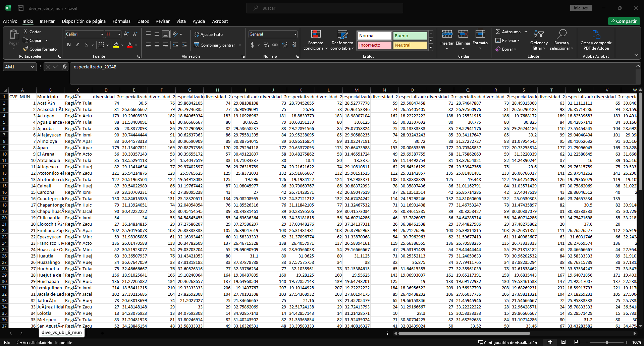The height and width of the screenshot is (346, 644).
Task: Expand the Name Box dropdown arrow
Action: 32,67
